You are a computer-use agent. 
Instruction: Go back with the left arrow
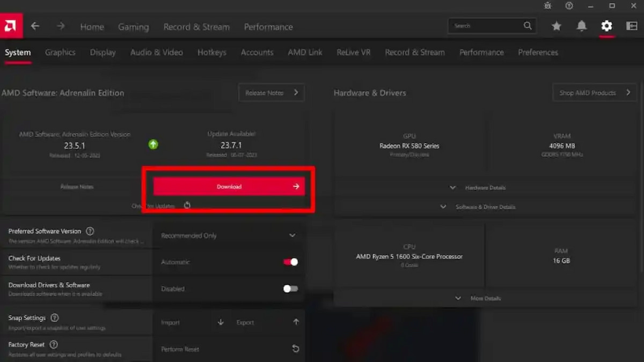coord(35,26)
